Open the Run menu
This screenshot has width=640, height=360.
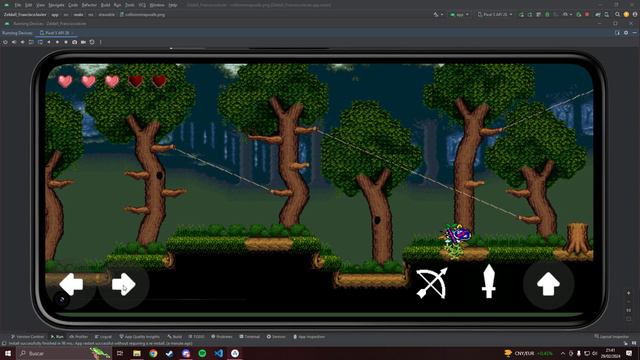118,5
